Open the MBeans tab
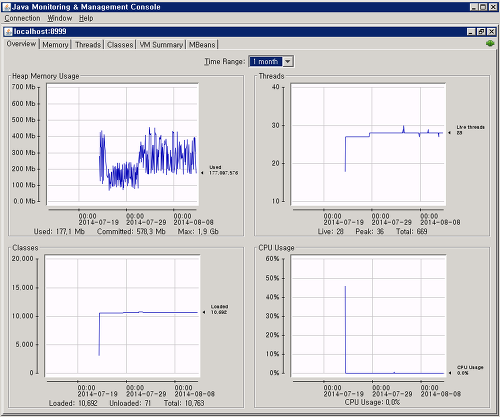500x417 pixels. [202, 45]
